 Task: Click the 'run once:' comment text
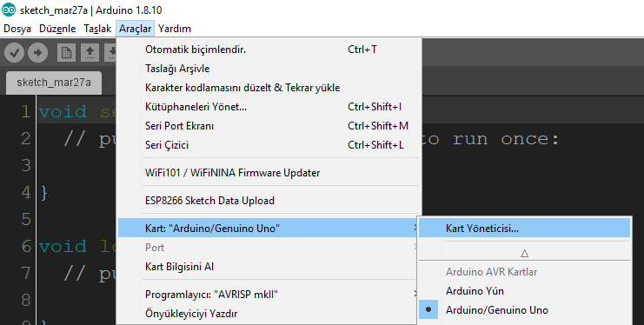pos(506,139)
